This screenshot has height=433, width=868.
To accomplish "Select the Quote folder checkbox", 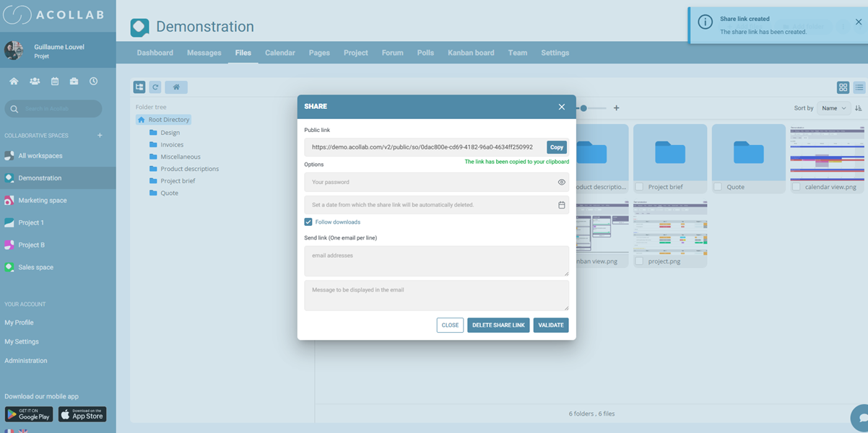I will click(x=718, y=187).
